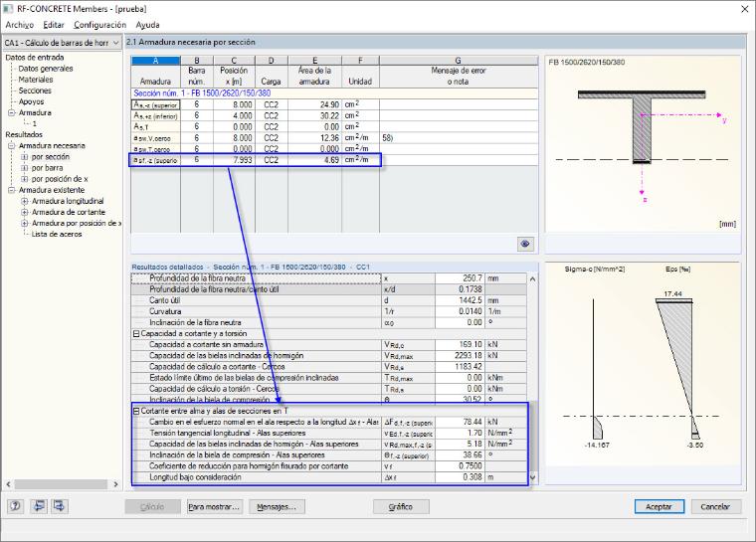Select Resultados in the navigator tree
This screenshot has height=542, width=756.
tap(24, 134)
